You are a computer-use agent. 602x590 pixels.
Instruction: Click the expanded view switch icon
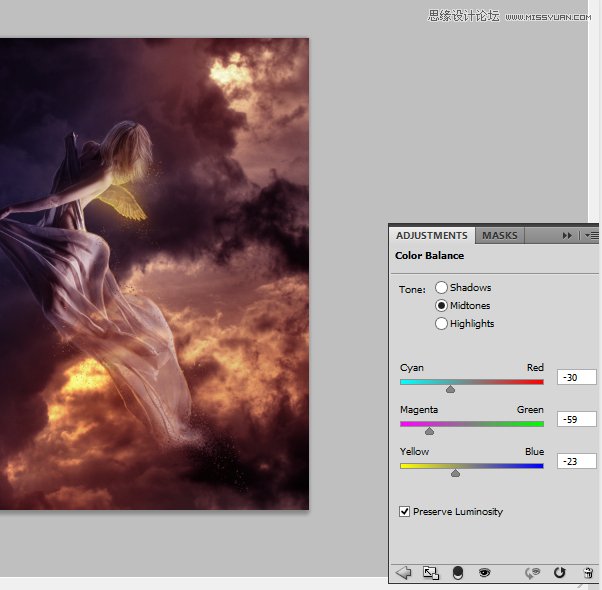pyautogui.click(x=431, y=573)
